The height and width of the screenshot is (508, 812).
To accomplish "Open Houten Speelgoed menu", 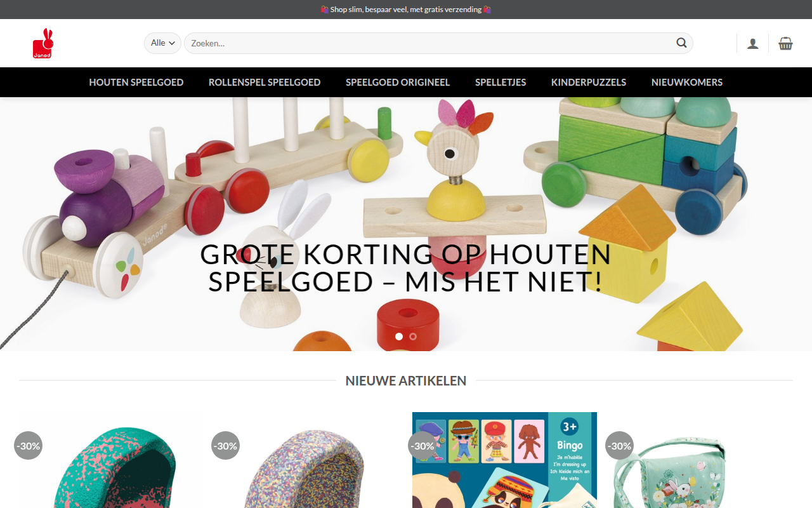I will click(x=136, y=82).
